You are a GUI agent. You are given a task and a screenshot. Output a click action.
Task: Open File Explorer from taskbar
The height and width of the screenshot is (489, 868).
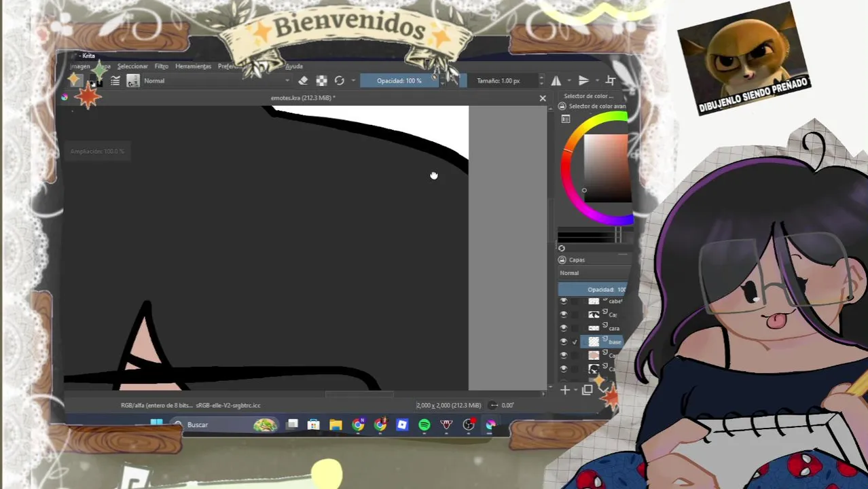click(x=336, y=425)
